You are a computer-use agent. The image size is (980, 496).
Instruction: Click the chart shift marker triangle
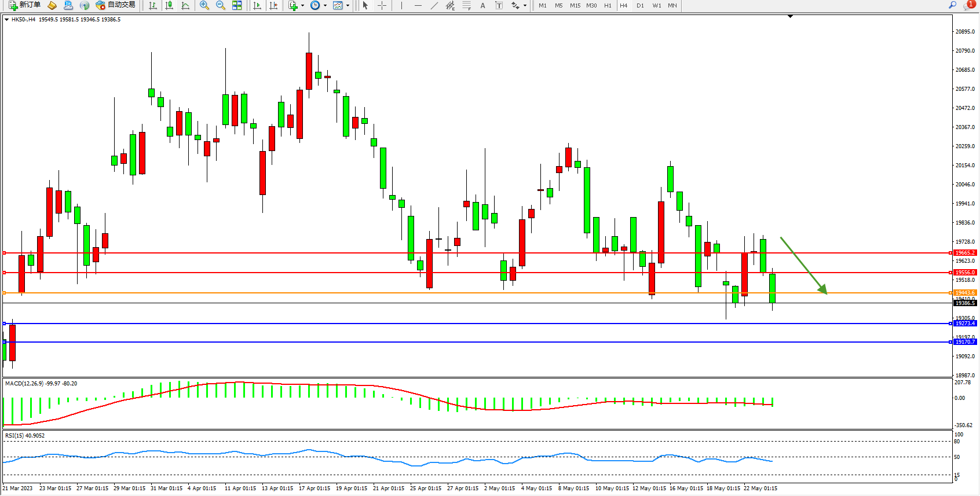(790, 16)
